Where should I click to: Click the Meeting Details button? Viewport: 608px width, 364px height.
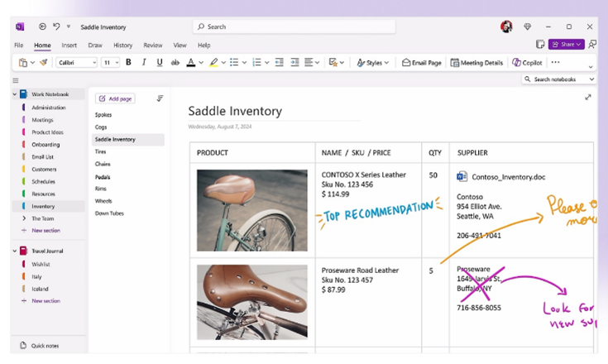[x=476, y=62]
